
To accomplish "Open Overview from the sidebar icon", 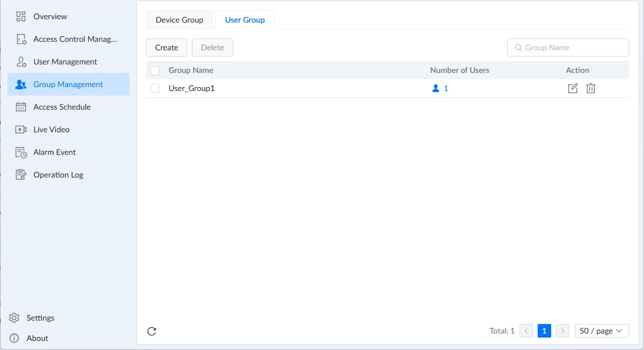I will [20, 16].
